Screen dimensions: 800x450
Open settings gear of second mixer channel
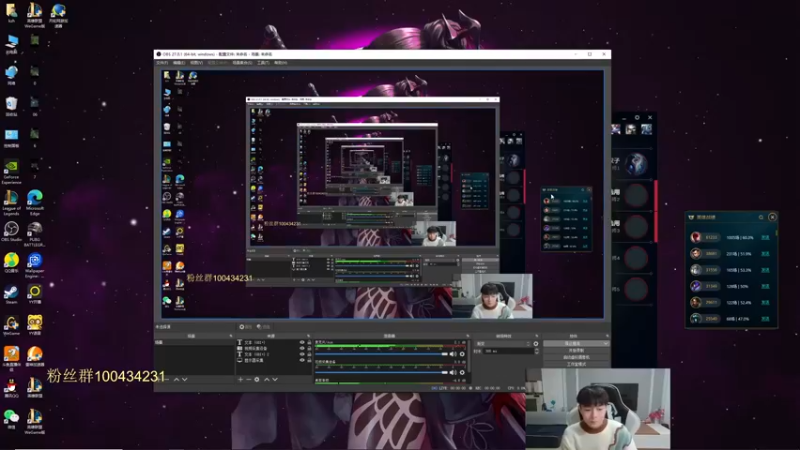[462, 372]
